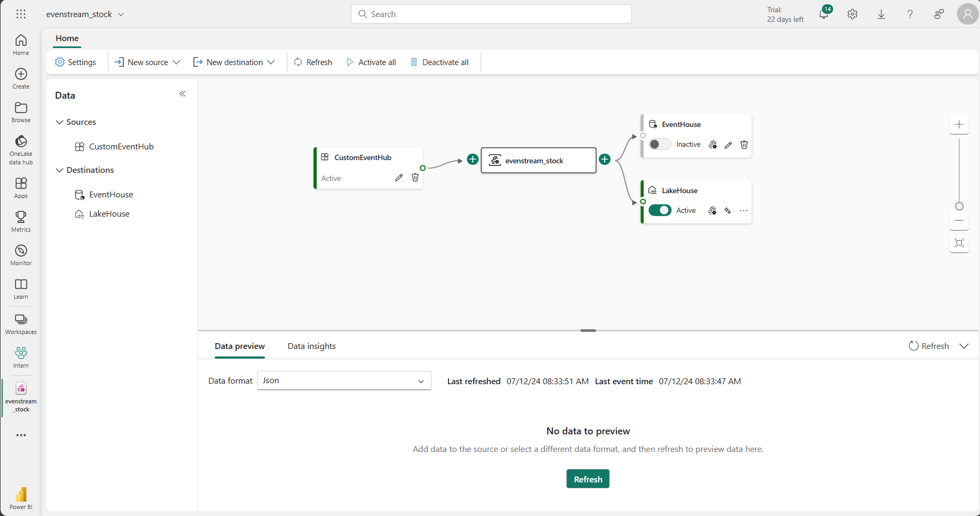Open settings gear in top bar

pos(852,14)
